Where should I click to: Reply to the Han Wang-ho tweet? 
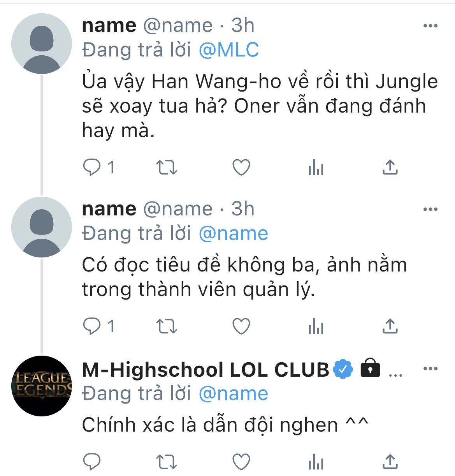coord(92,167)
